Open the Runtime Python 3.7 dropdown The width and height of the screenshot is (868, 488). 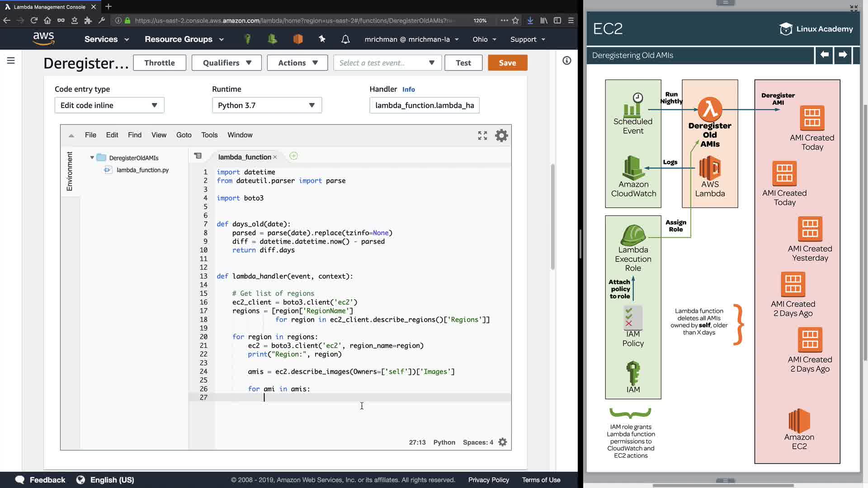(267, 105)
